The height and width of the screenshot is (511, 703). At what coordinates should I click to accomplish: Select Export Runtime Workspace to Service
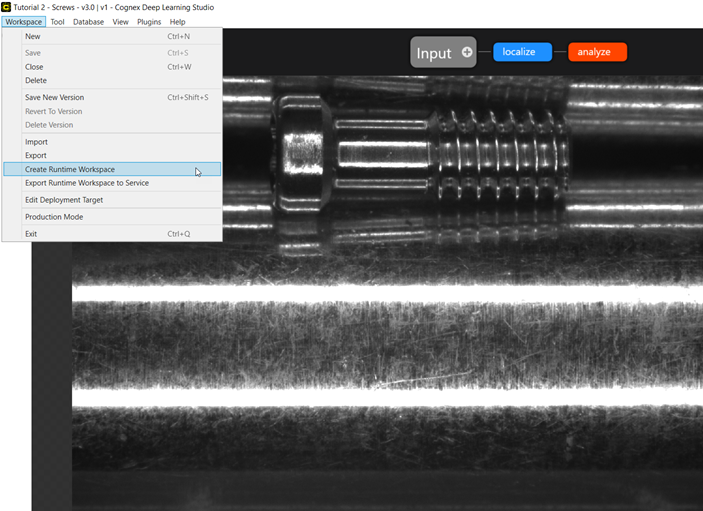click(87, 183)
